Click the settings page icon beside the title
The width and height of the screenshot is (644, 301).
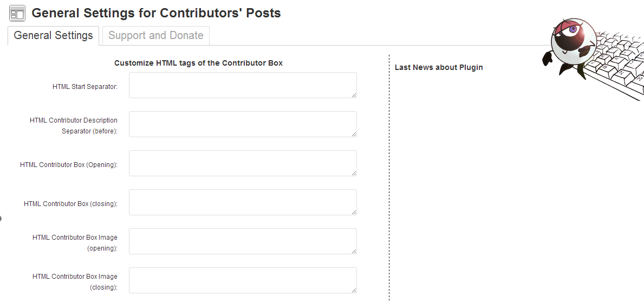pyautogui.click(x=17, y=14)
